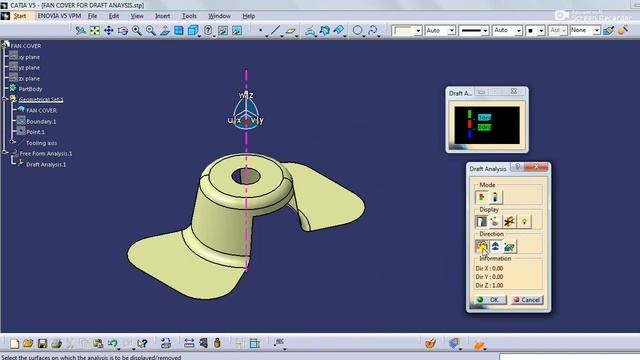Click the red band on color scale
The image size is (640, 360).
470,124
